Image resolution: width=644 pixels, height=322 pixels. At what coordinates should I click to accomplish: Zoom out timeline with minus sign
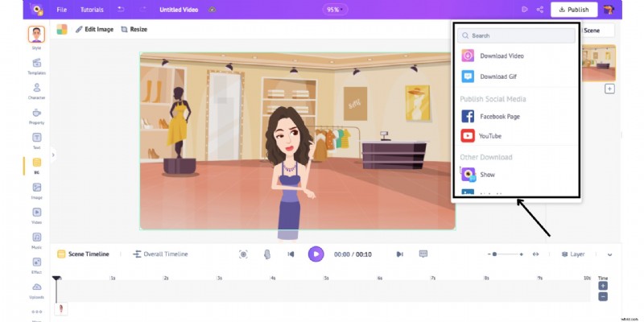click(x=489, y=254)
